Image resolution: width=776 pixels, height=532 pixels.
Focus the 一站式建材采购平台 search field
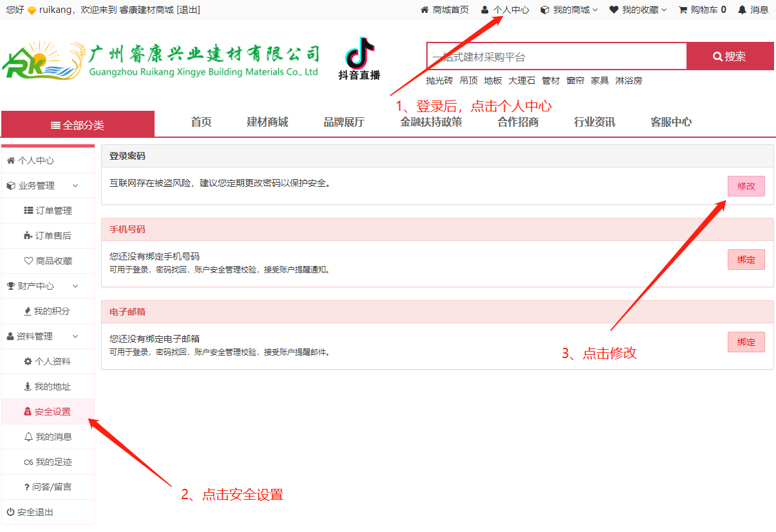pos(556,56)
